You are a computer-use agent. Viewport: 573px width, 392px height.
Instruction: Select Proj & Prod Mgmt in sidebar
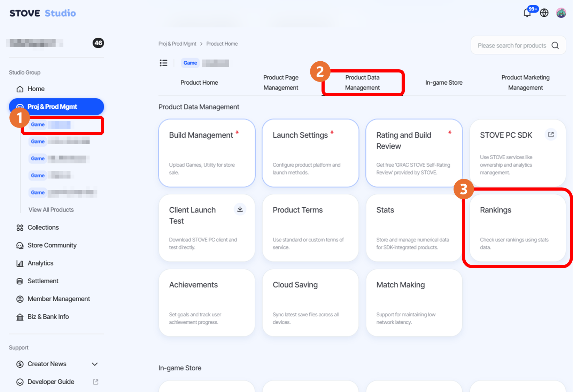click(56, 107)
